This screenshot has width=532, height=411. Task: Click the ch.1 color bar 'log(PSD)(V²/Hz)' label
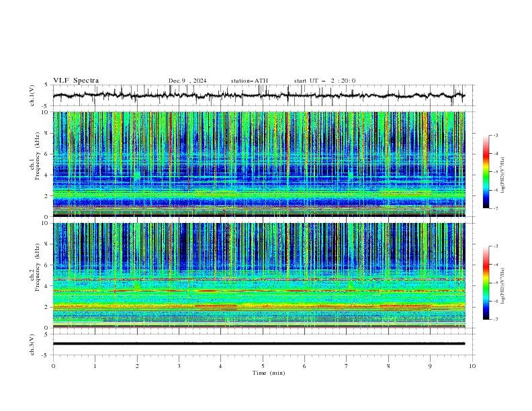502,175
